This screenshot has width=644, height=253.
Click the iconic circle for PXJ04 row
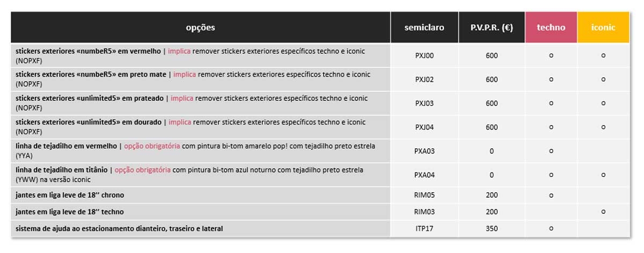point(603,127)
